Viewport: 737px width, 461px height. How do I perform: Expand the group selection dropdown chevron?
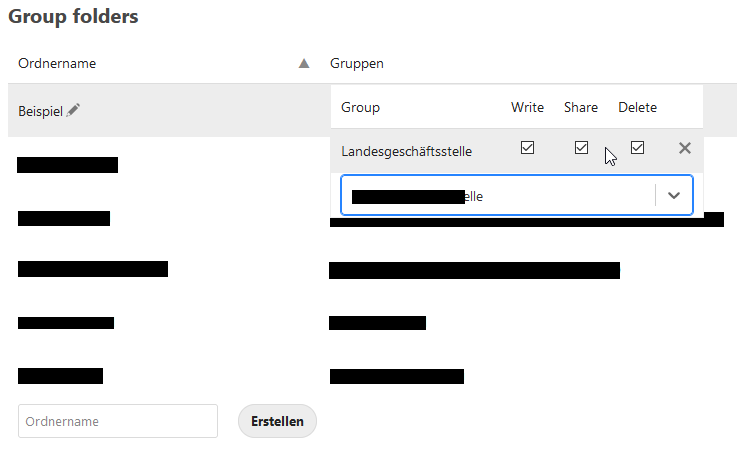coord(674,196)
